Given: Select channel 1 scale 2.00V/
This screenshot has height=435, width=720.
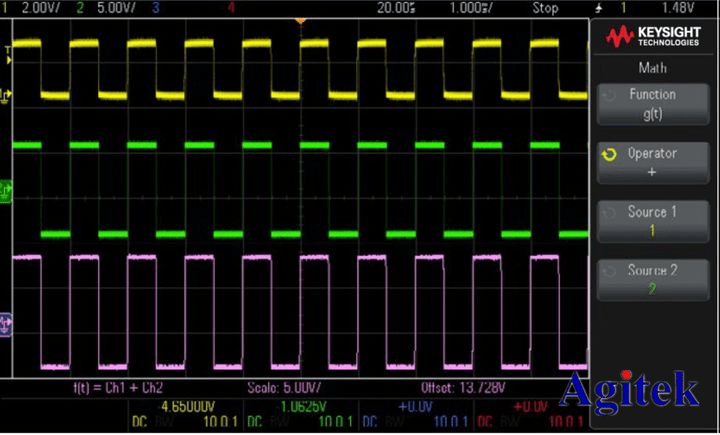Looking at the screenshot, I should (41, 8).
